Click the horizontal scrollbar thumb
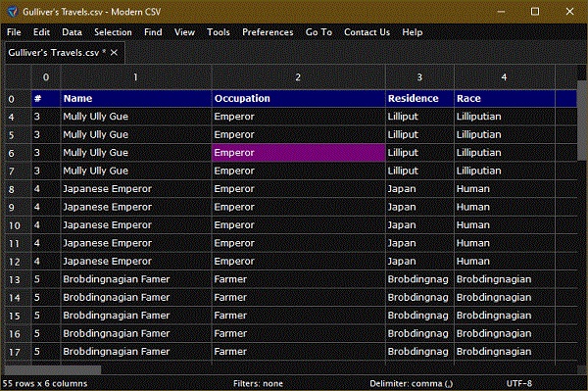 pos(53,370)
